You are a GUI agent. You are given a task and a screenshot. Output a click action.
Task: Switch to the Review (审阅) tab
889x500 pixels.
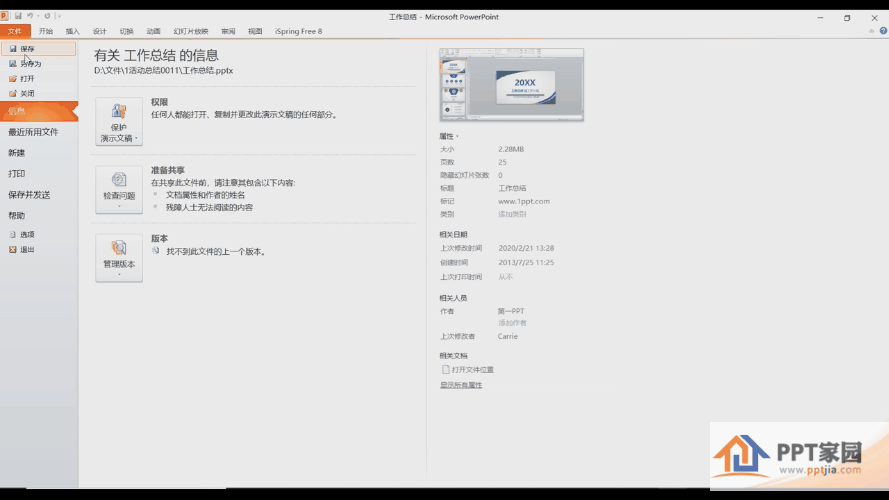(228, 31)
